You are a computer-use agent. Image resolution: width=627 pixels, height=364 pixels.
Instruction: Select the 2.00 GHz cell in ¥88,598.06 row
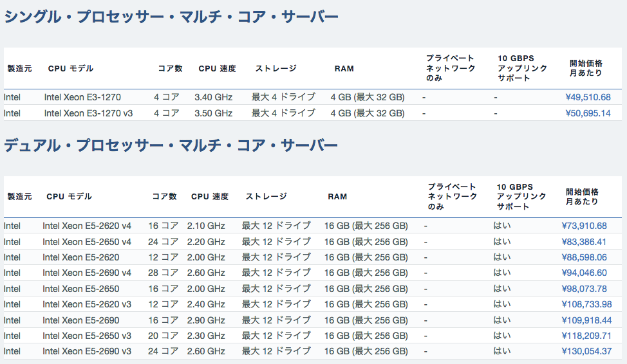pos(206,257)
